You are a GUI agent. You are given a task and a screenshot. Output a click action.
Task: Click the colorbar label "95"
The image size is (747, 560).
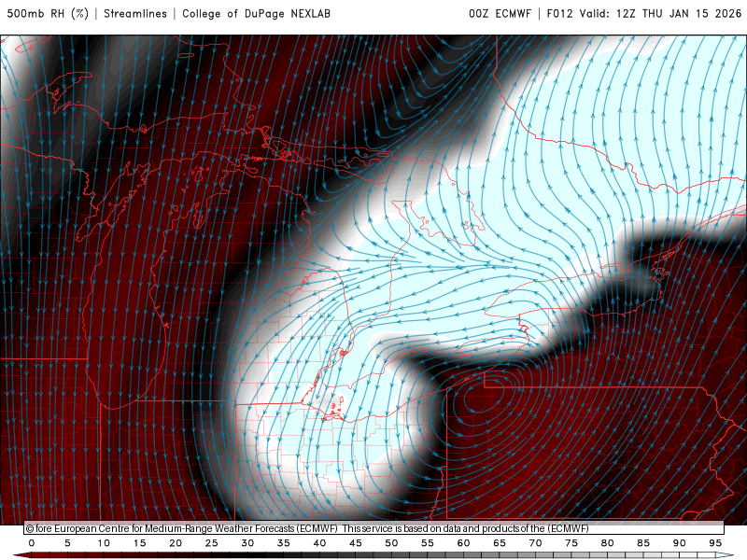715,543
